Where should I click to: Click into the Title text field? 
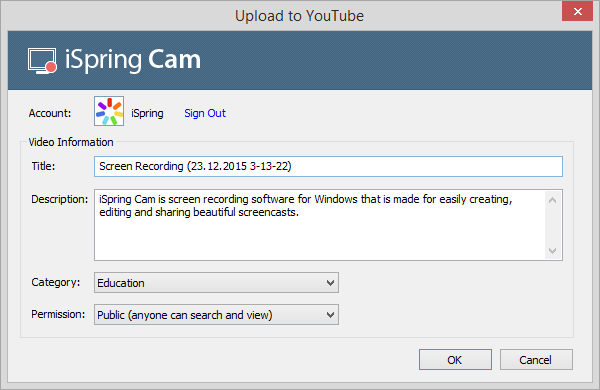pos(328,166)
